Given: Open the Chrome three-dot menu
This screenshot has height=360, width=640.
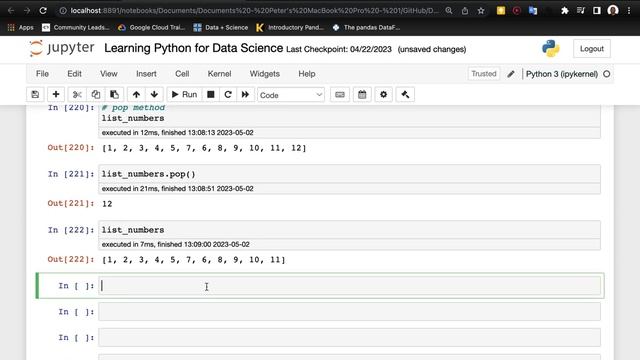Looking at the screenshot, I should 629,11.
